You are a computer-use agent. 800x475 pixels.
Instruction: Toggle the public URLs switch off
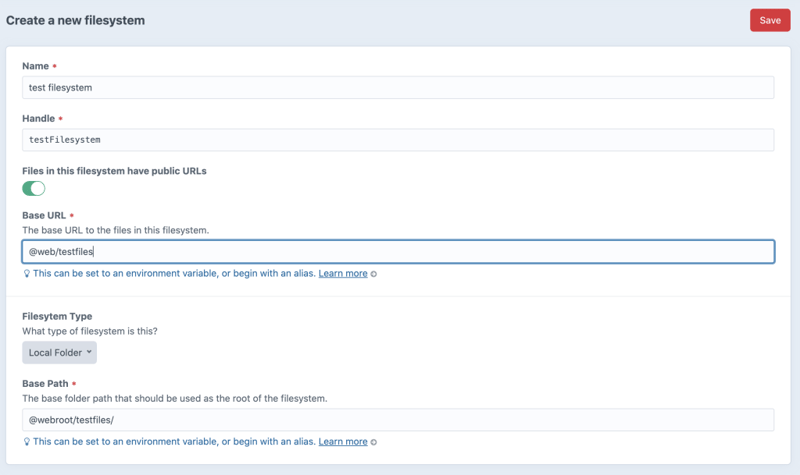click(34, 188)
